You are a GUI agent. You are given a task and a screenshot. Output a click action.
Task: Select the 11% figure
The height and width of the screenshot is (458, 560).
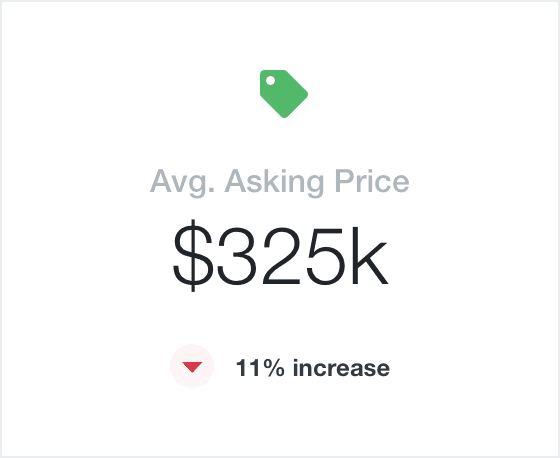260,368
